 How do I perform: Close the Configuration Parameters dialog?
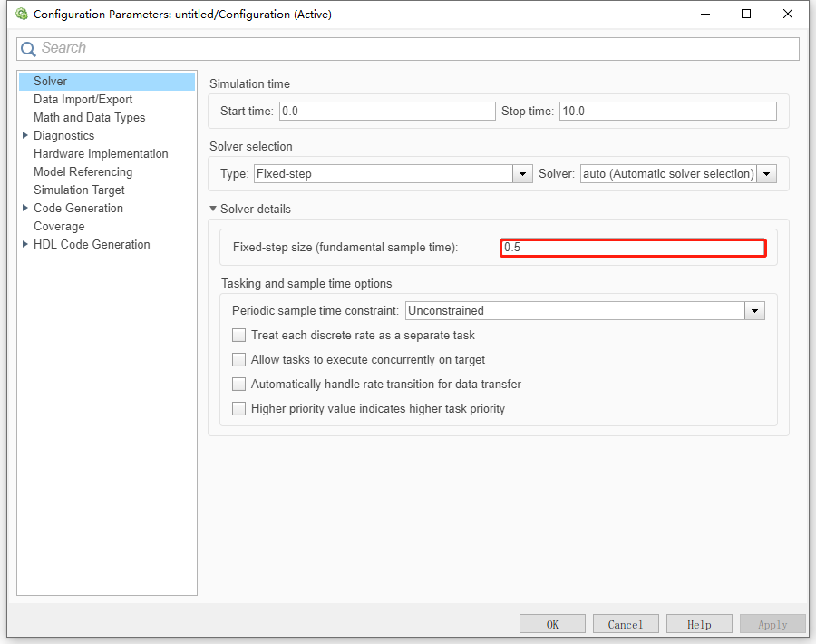coord(788,14)
